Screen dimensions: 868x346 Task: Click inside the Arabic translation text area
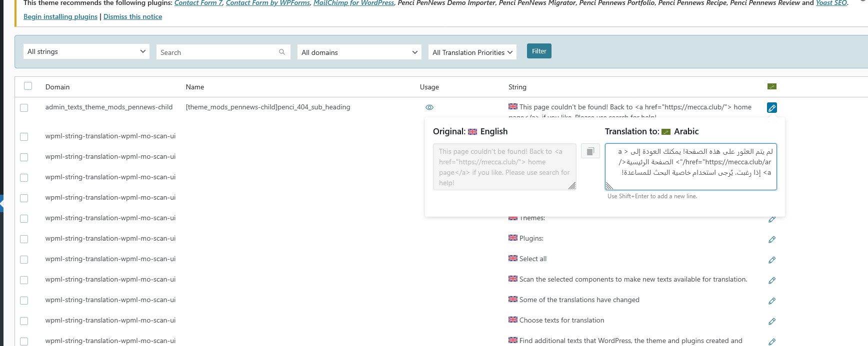point(690,166)
